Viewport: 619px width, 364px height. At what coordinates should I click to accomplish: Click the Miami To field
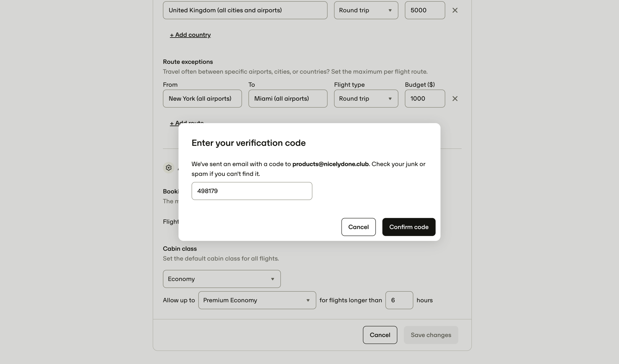288,99
